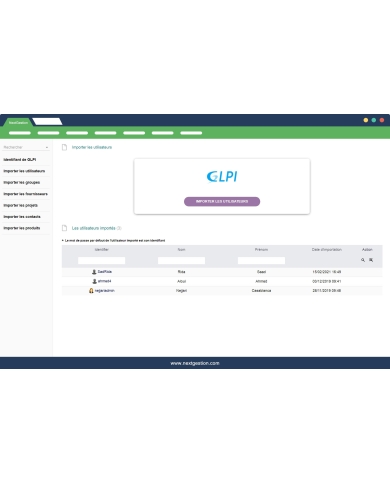Click the user icon beside ahmed4
Image resolution: width=390 pixels, height=484 pixels.
(94, 281)
